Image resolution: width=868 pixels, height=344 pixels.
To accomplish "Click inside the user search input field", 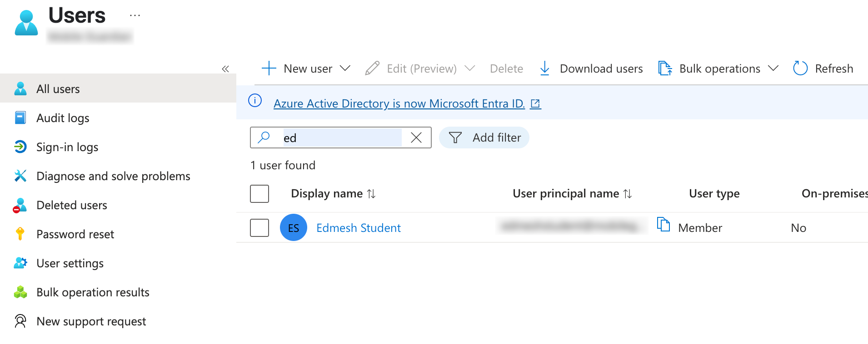I will click(x=342, y=138).
